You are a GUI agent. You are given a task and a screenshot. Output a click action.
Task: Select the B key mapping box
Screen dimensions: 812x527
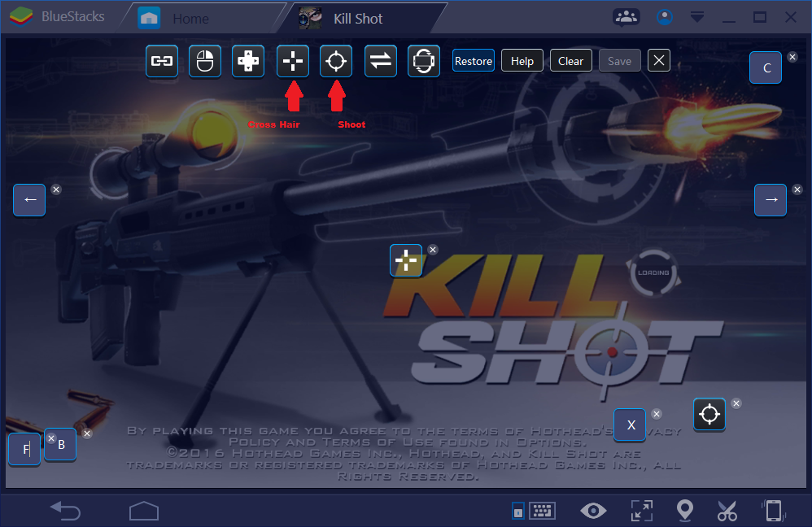click(62, 445)
